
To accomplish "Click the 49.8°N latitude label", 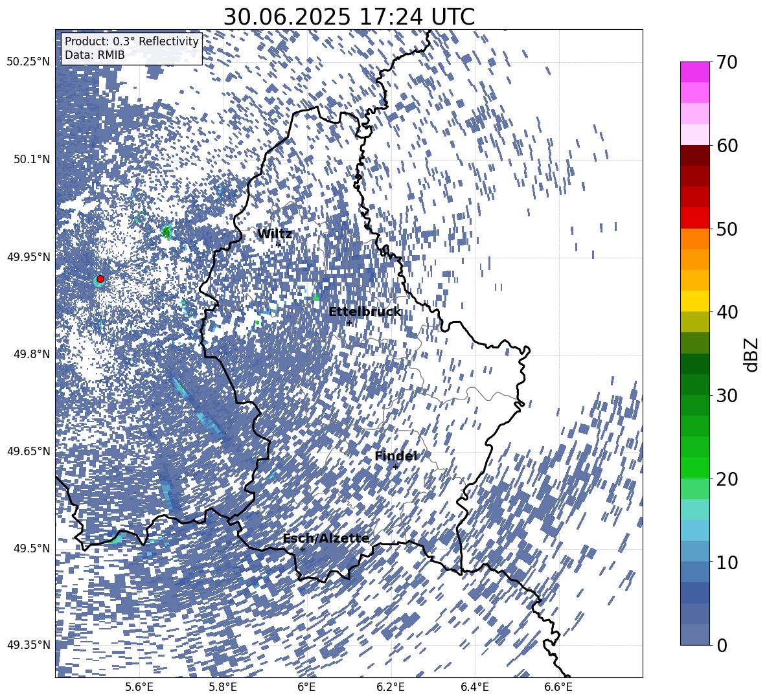I will tap(32, 354).
